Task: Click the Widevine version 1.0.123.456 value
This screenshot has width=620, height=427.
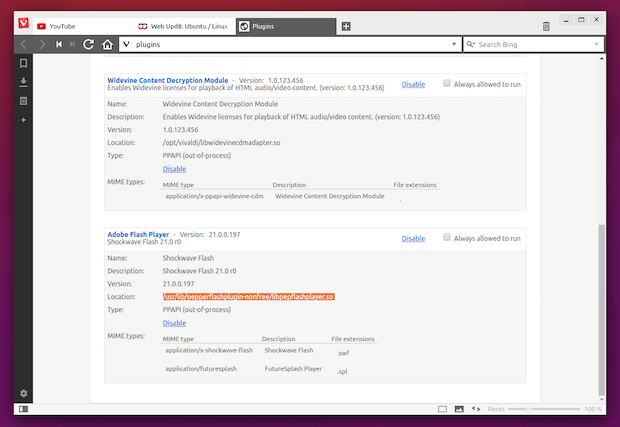Action: coord(180,130)
